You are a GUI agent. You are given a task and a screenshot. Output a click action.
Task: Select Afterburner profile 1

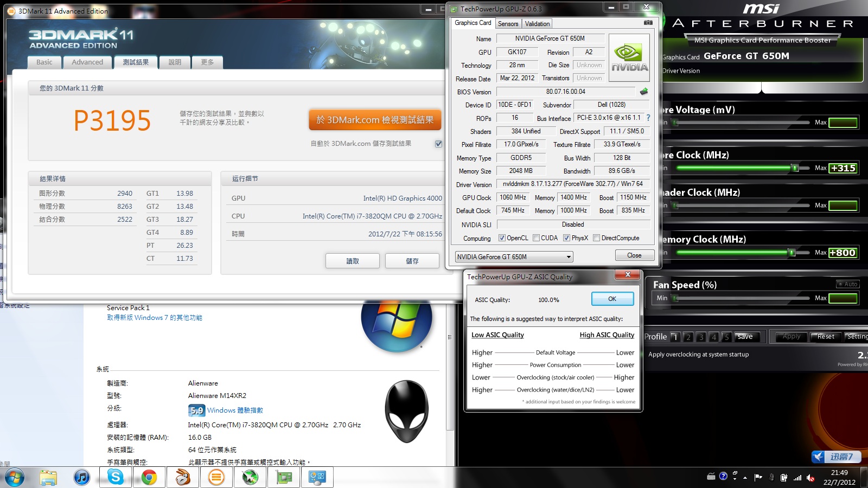(675, 337)
